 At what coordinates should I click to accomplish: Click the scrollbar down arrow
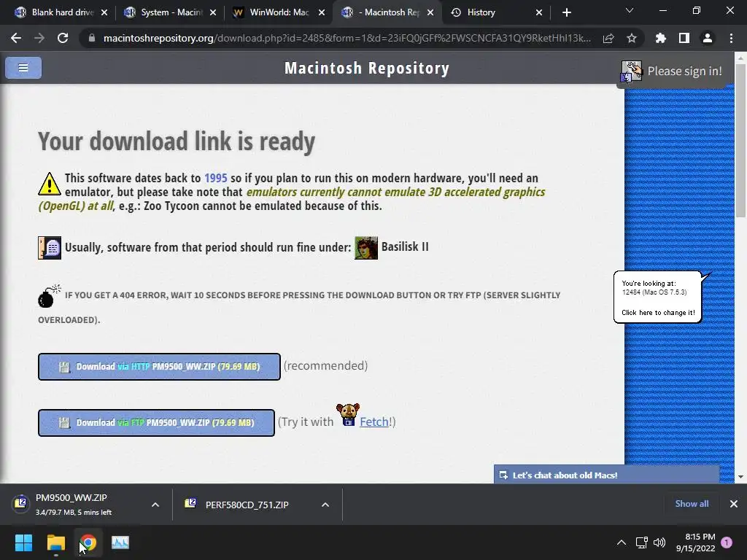coord(740,477)
